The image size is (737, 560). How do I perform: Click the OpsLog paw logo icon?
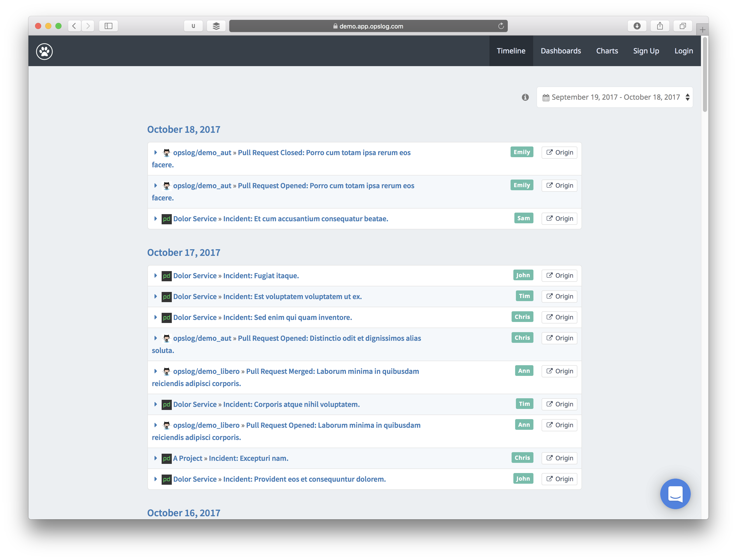44,51
